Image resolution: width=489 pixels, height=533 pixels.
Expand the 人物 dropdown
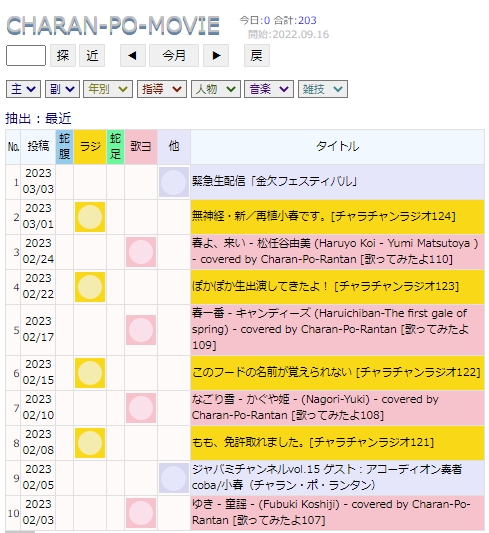point(216,89)
